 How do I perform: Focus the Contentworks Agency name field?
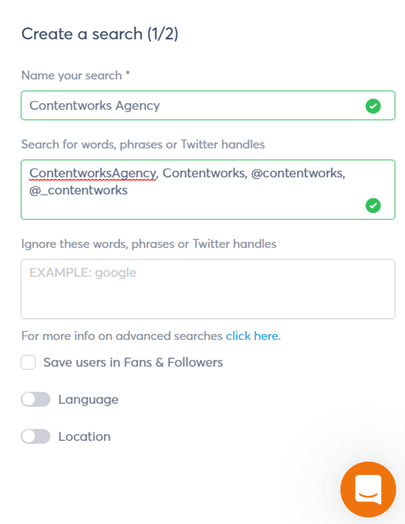coord(208,106)
